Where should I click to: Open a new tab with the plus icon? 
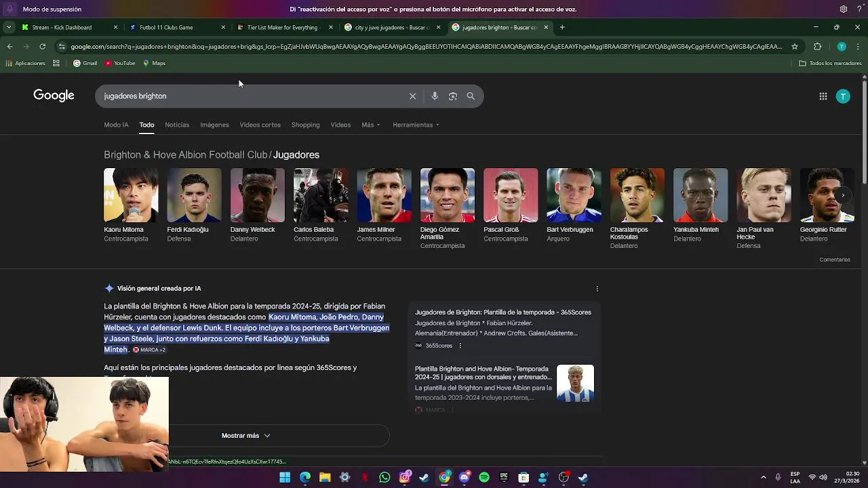tap(562, 28)
